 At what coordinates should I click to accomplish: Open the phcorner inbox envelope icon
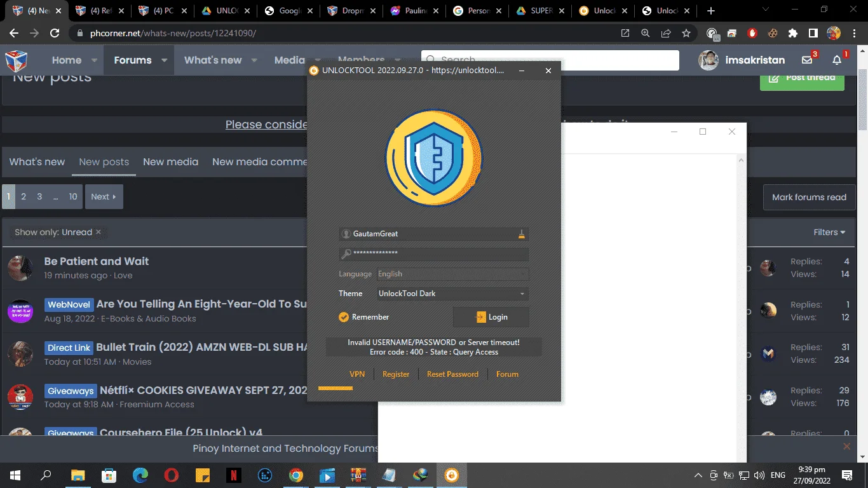pos(807,60)
